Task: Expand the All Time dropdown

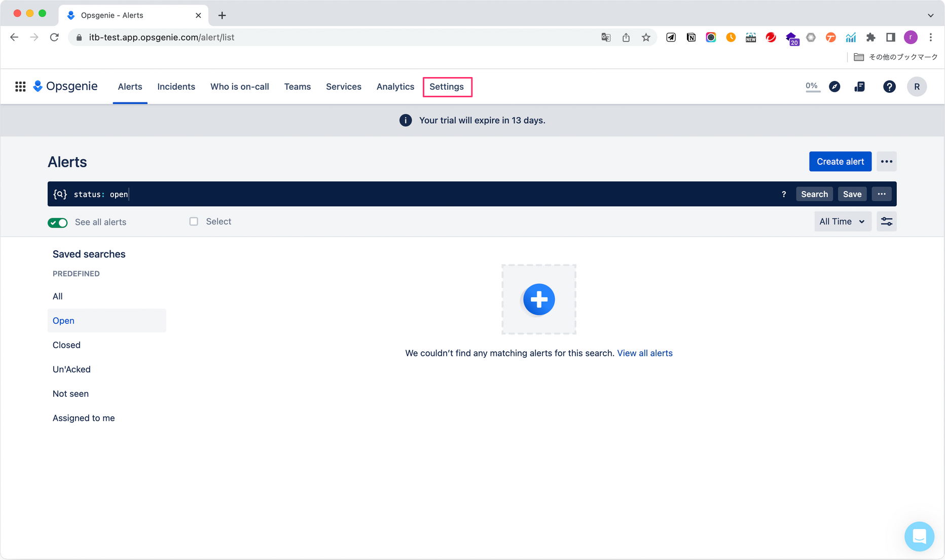Action: pyautogui.click(x=842, y=221)
